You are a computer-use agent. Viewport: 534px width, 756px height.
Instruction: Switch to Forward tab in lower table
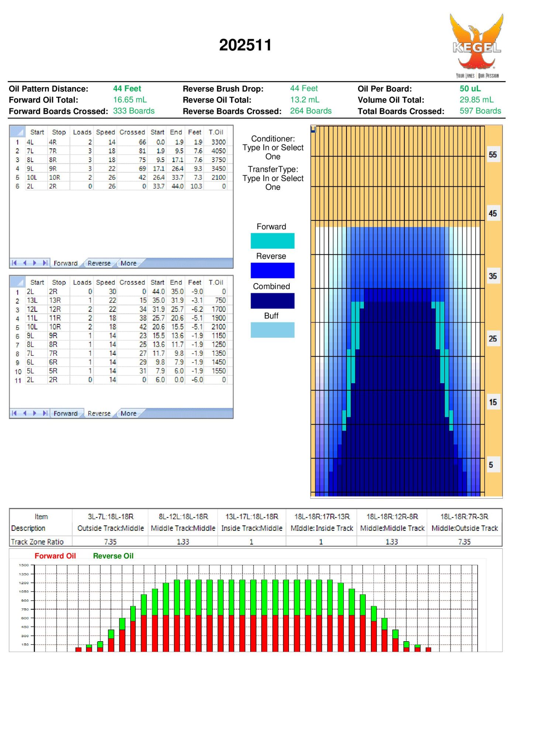(x=66, y=413)
